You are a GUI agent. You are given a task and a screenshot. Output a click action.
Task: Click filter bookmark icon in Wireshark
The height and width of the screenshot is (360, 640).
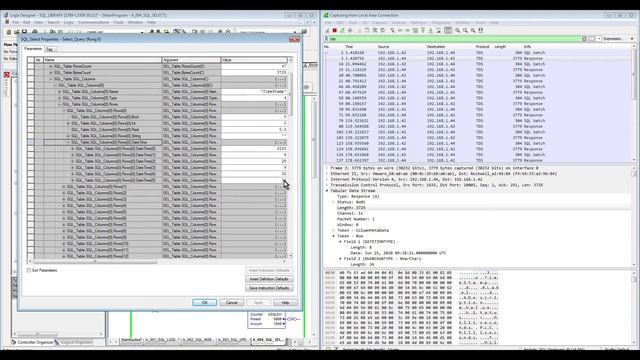(327, 39)
